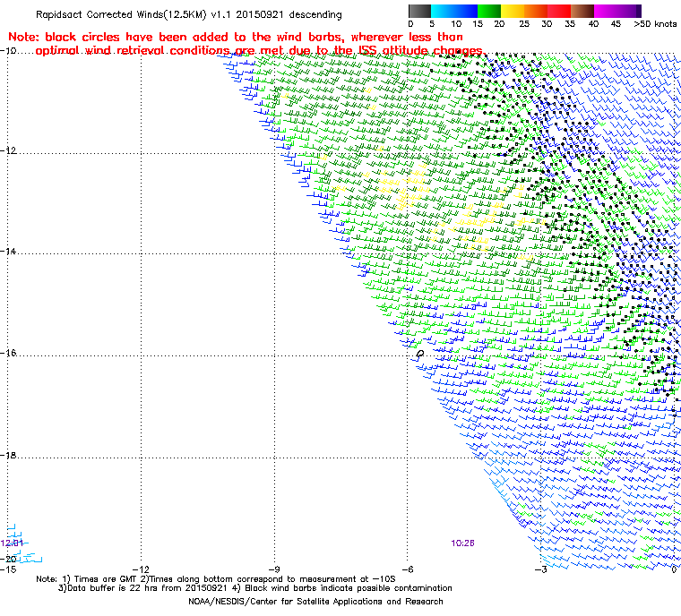Click the legend scale value '25'
The width and height of the screenshot is (681, 616).
pyautogui.click(x=524, y=24)
